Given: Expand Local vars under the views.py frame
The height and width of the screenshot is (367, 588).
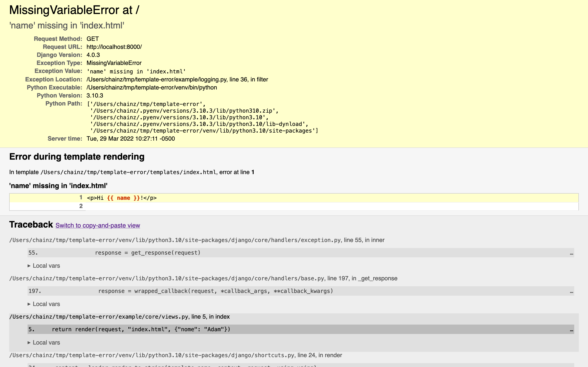Looking at the screenshot, I should 46,342.
